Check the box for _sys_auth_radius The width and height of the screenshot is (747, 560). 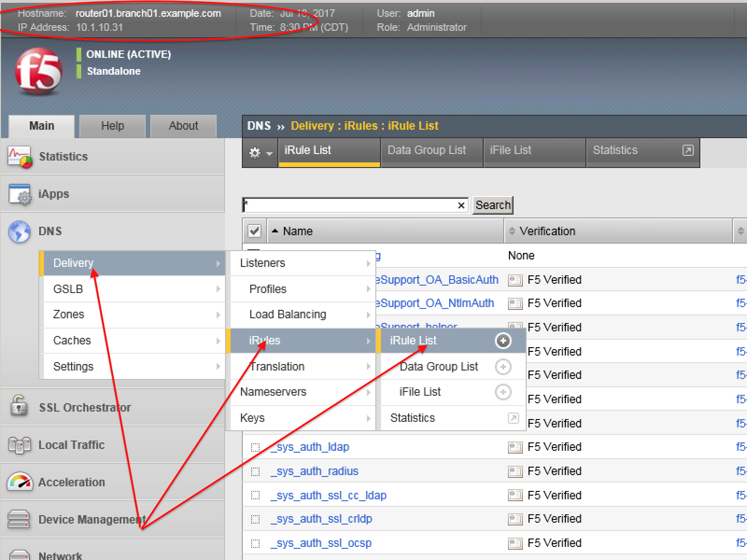tap(255, 472)
